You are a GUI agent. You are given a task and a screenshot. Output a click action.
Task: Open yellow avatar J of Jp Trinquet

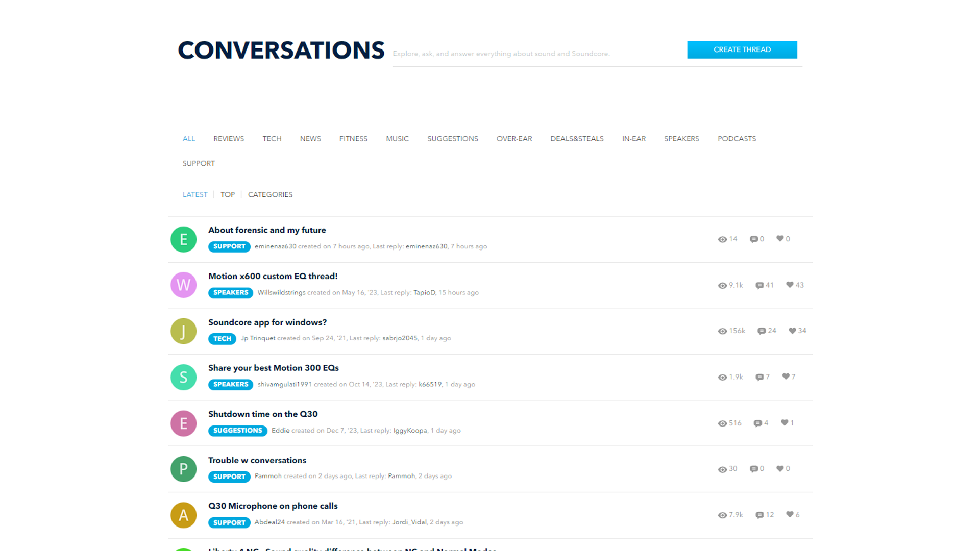(183, 331)
